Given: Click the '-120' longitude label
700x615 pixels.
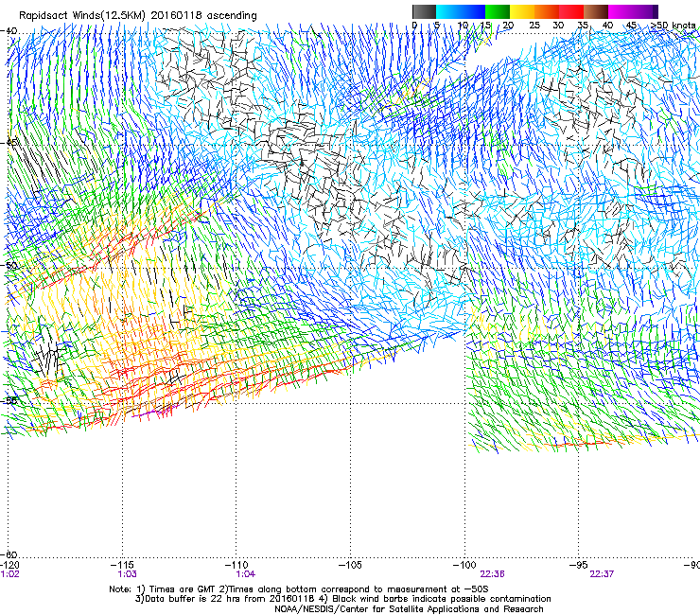Looking at the screenshot, I should coord(9,565).
